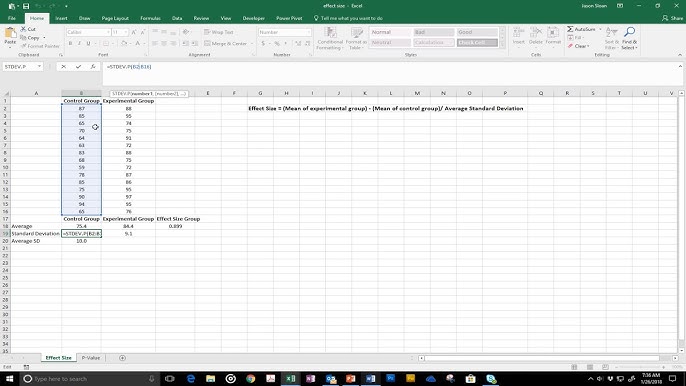Image resolution: width=686 pixels, height=386 pixels.
Task: Select the Check Cell style
Action: [x=477, y=43]
